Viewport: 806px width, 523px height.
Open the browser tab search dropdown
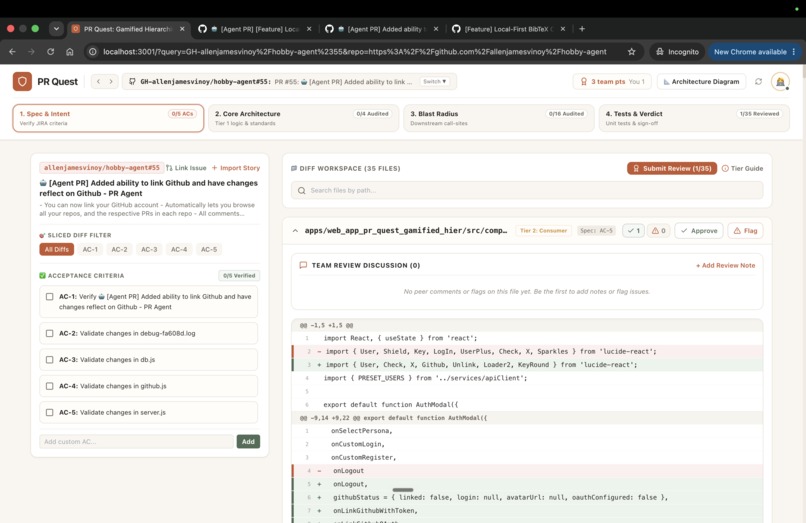tap(56, 29)
